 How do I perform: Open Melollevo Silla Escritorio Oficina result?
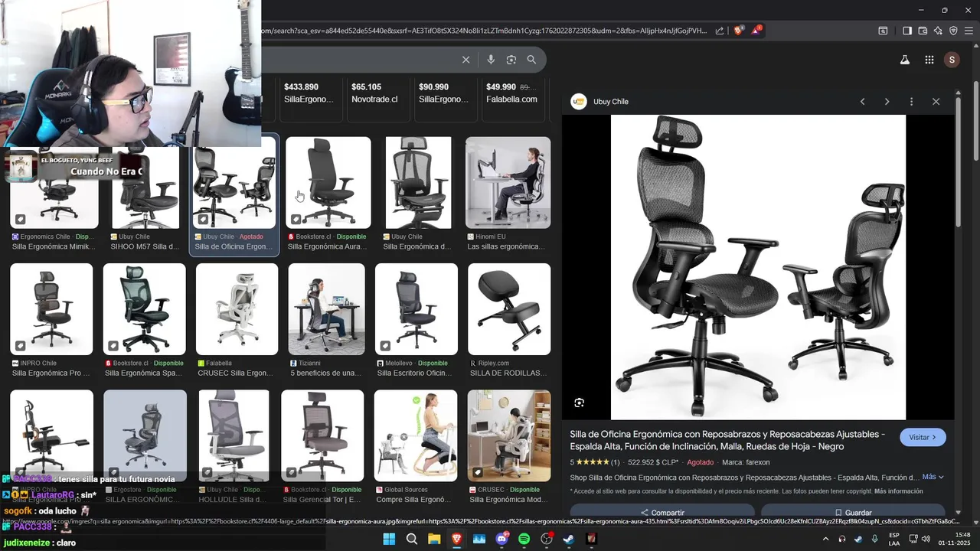pos(416,309)
